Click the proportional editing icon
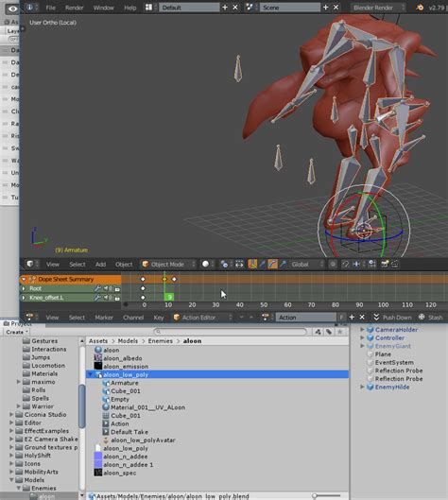This screenshot has height=500, width=448. coord(333,264)
